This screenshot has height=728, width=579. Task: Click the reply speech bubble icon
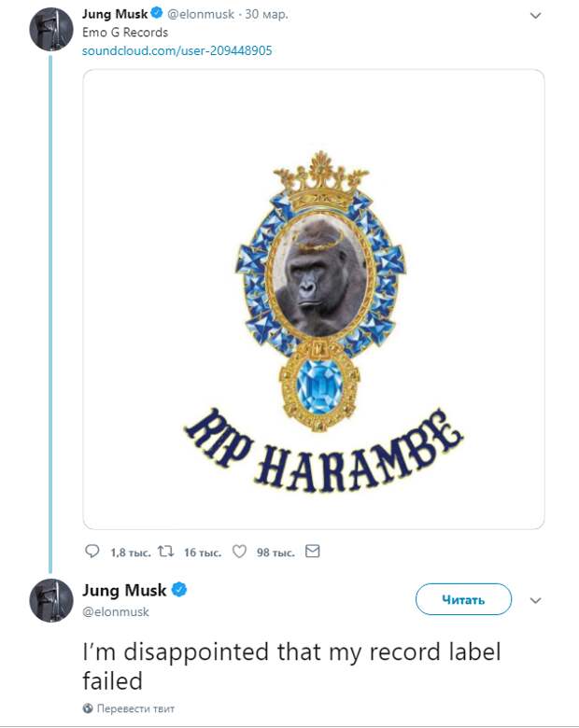(92, 552)
